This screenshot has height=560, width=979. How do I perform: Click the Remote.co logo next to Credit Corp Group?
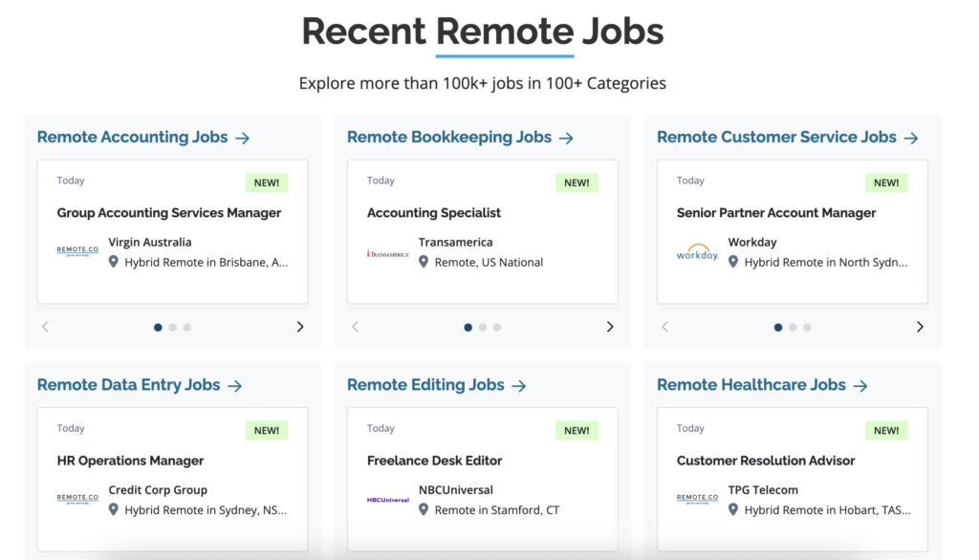point(77,499)
